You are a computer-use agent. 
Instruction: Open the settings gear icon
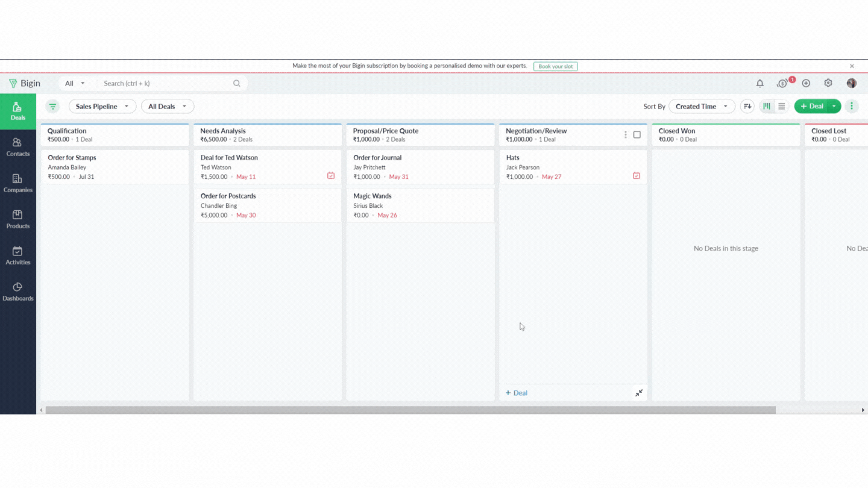(x=828, y=83)
